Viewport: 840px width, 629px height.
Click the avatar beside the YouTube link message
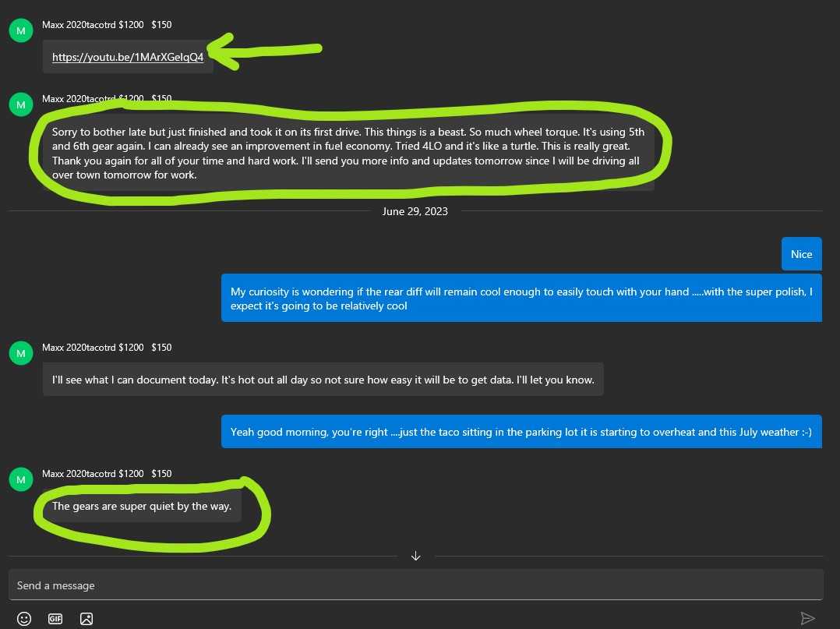tap(20, 30)
